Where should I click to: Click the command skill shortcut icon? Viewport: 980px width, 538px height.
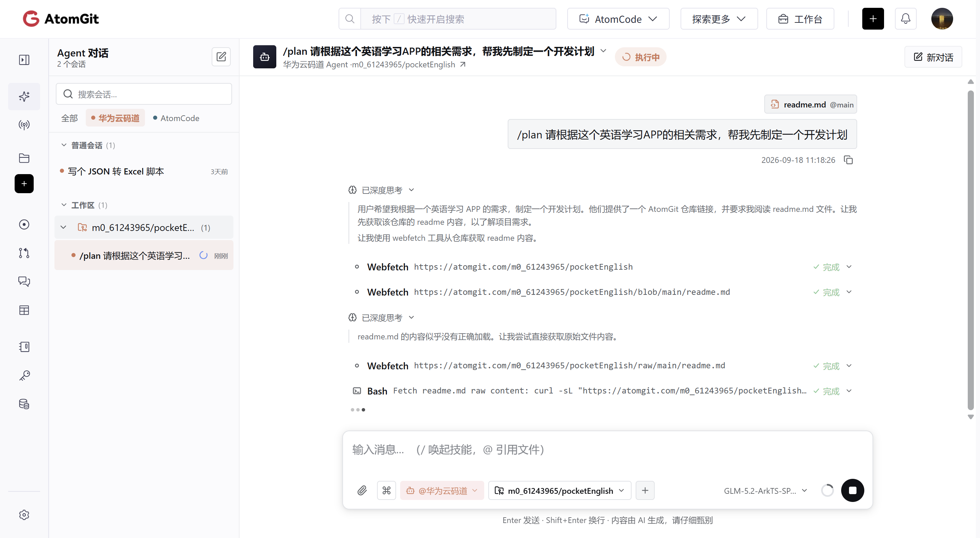[x=387, y=490]
